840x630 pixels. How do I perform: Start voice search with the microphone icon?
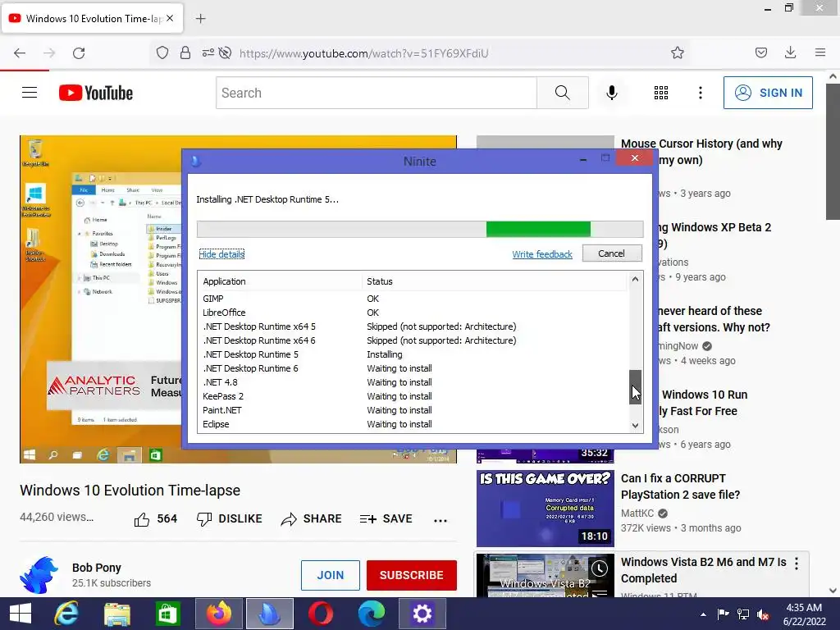point(612,93)
